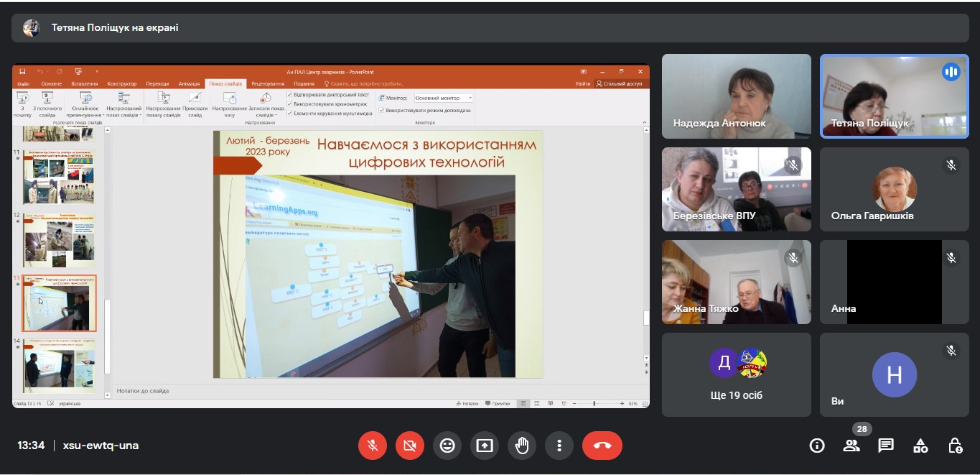Open the 'Рецензування' ribbon tab

click(268, 83)
